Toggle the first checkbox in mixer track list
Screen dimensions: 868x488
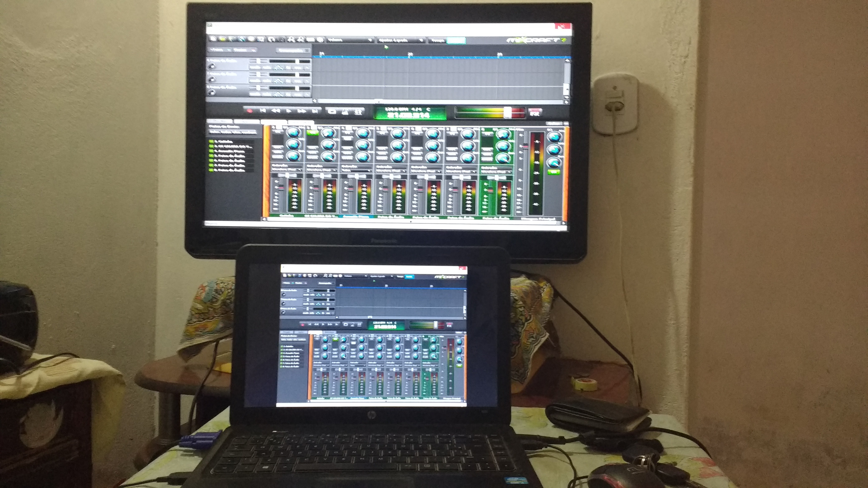click(x=211, y=142)
